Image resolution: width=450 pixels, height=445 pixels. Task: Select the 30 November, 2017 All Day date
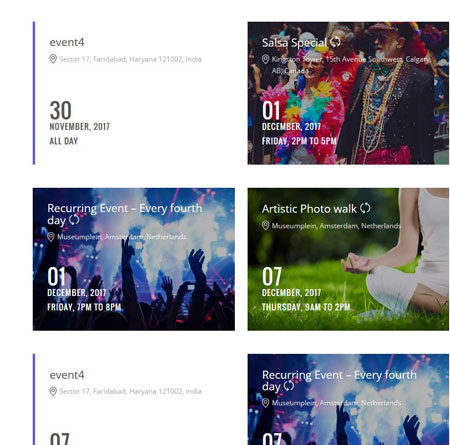79,123
